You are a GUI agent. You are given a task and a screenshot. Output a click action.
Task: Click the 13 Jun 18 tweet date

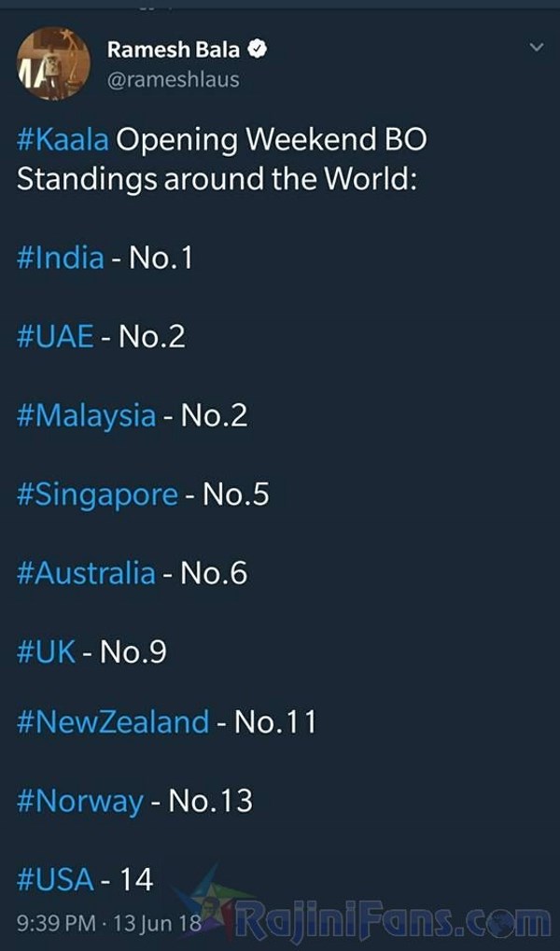coord(155,924)
